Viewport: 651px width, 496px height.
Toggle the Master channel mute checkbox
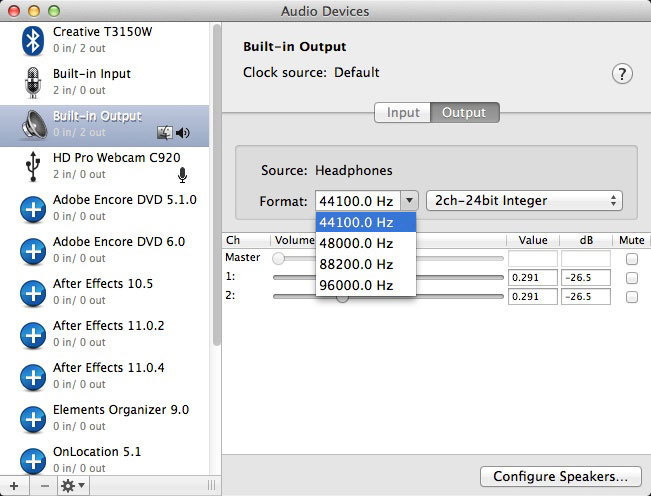point(631,259)
